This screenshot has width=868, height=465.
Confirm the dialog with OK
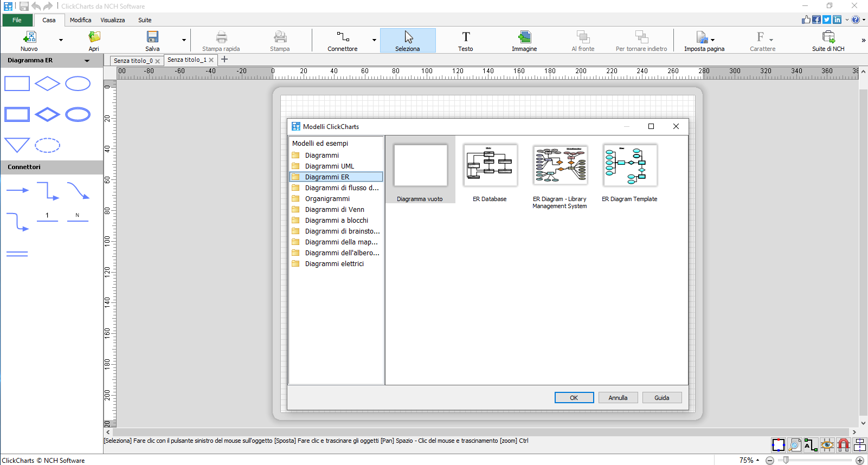[574, 398]
